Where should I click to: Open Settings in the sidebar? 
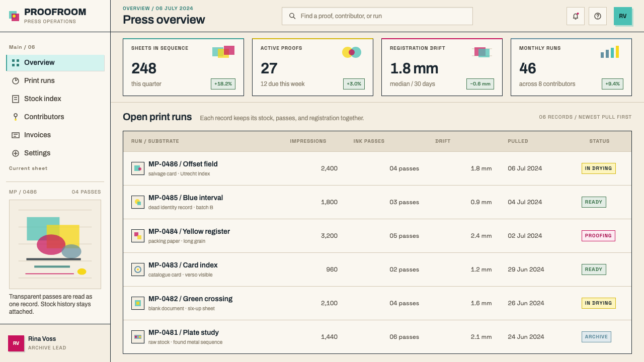55,153
